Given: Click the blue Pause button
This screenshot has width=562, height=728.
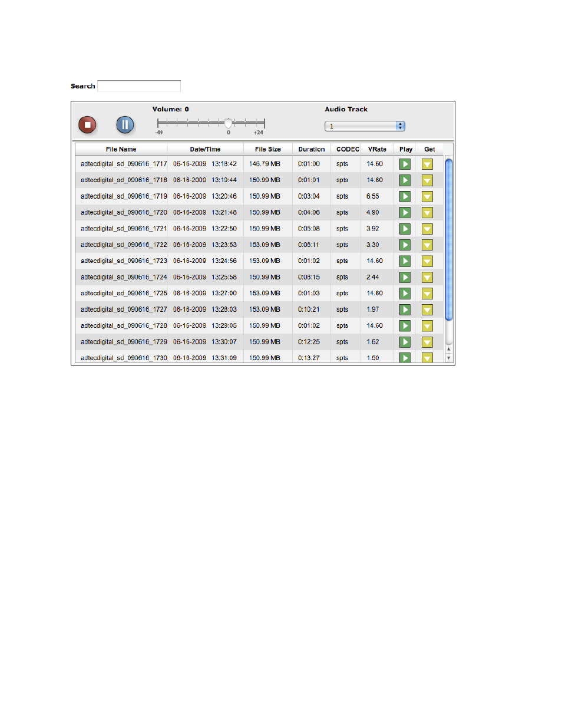Looking at the screenshot, I should [125, 124].
